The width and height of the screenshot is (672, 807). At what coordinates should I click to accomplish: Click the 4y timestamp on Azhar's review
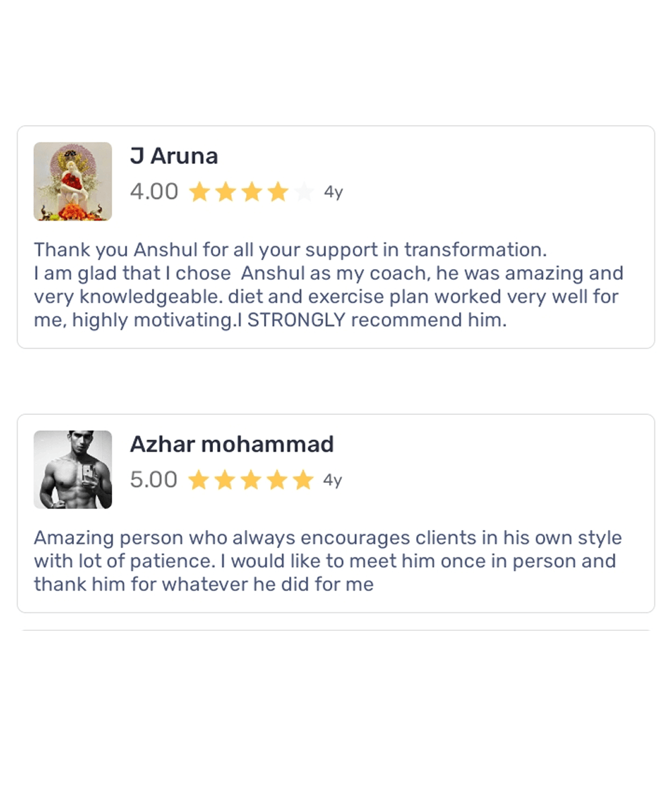pyautogui.click(x=333, y=480)
